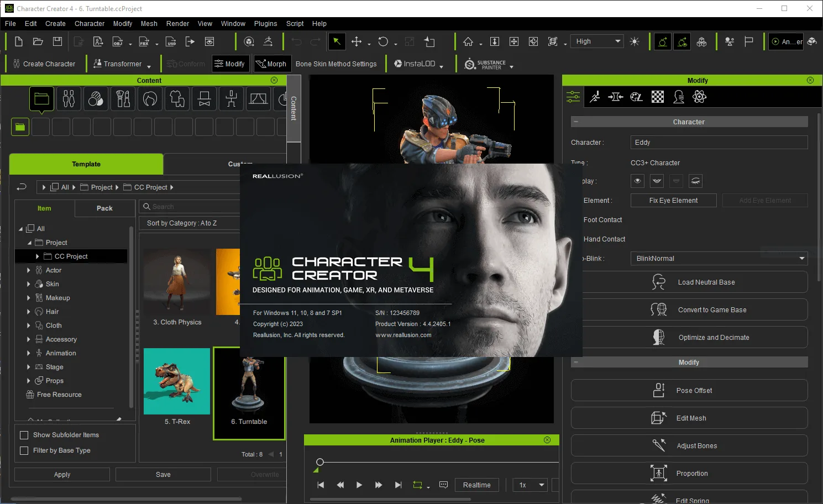Open the Create menu

(55, 24)
